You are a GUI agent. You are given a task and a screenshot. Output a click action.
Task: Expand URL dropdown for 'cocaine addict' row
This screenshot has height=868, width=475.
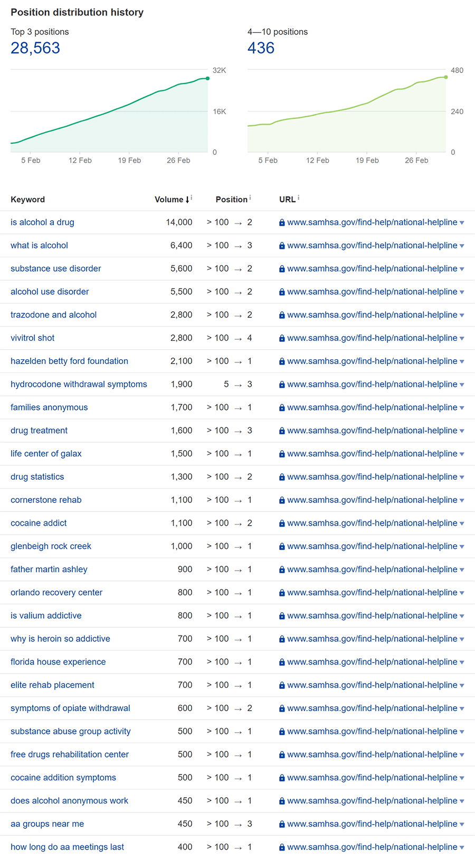click(x=462, y=524)
